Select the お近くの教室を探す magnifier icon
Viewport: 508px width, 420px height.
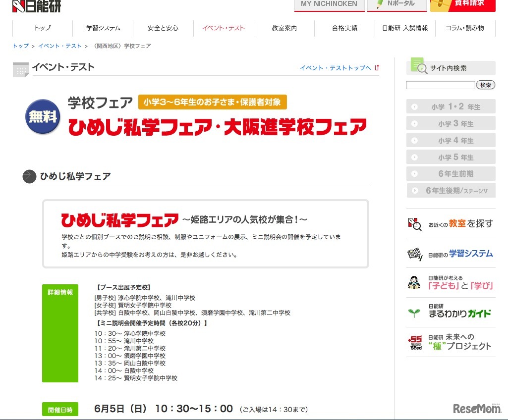pos(416,224)
